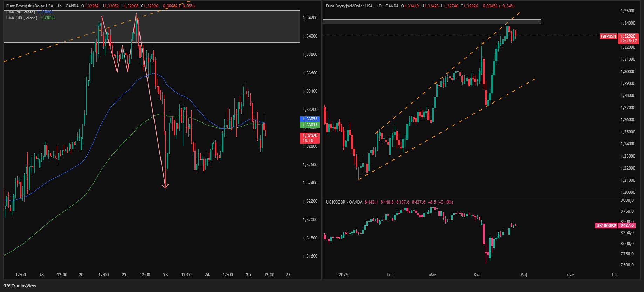Click the 9000,0 level on UK100 price axis
The image size is (644, 292).
(x=627, y=200)
